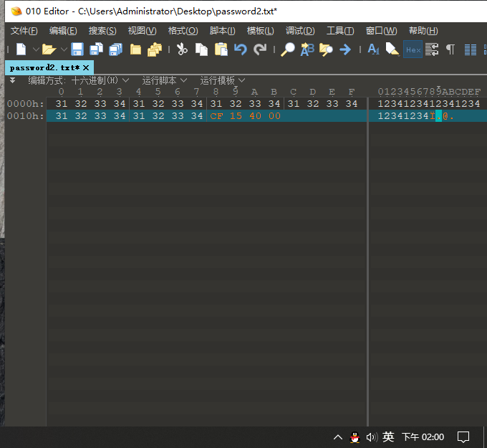Image resolution: width=487 pixels, height=448 pixels.
Task: Click the Goto blue arrow icon
Action: [345, 49]
